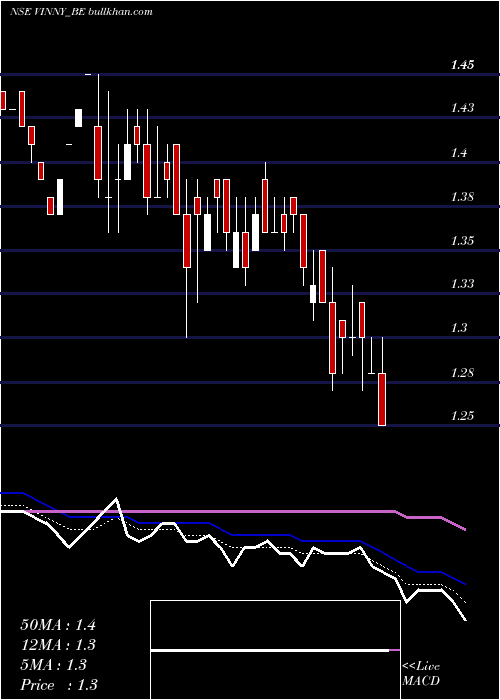Click the white MACD bar in the box
The image size is (500, 700).
pos(270,650)
